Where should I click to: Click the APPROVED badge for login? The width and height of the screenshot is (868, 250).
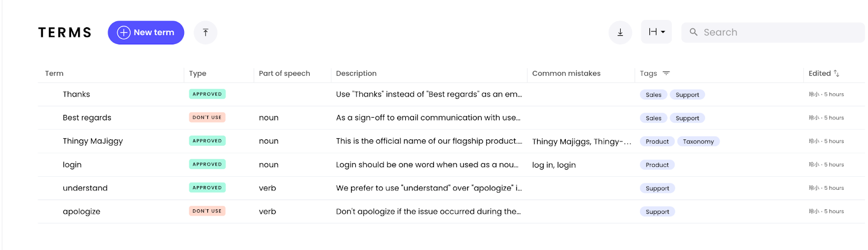[x=207, y=164]
